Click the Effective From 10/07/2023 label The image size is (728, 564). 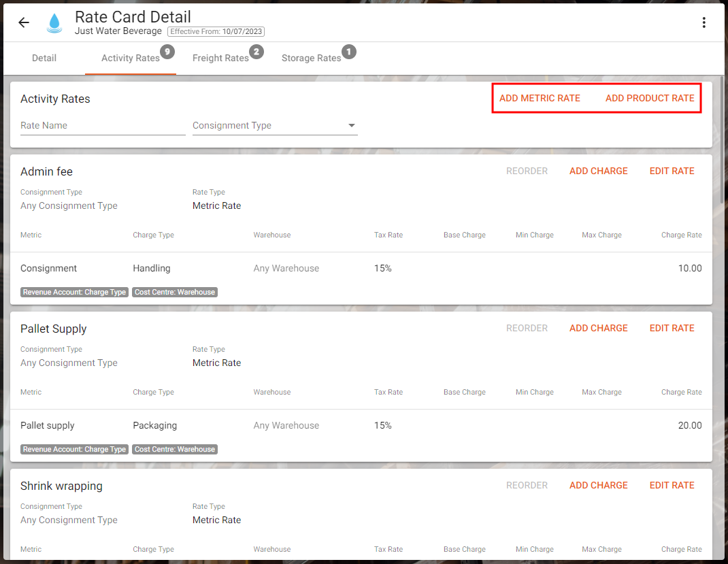pyautogui.click(x=216, y=31)
